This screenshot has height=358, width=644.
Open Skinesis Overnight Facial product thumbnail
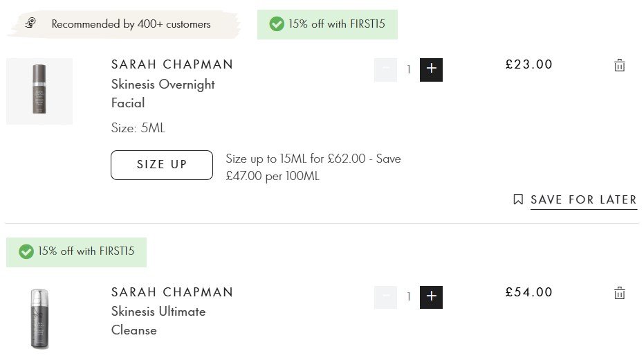coord(39,91)
